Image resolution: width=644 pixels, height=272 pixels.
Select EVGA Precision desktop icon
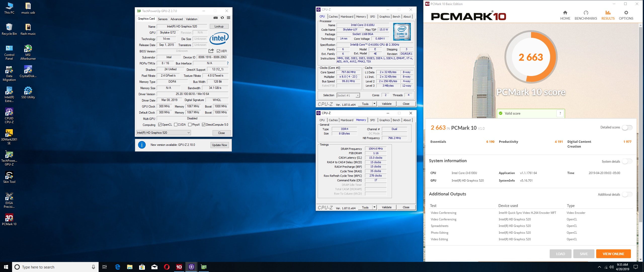point(9,200)
